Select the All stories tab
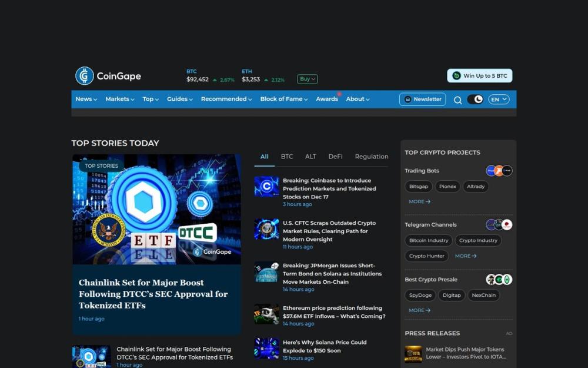Viewport: 588px width, 368px height. tap(265, 157)
